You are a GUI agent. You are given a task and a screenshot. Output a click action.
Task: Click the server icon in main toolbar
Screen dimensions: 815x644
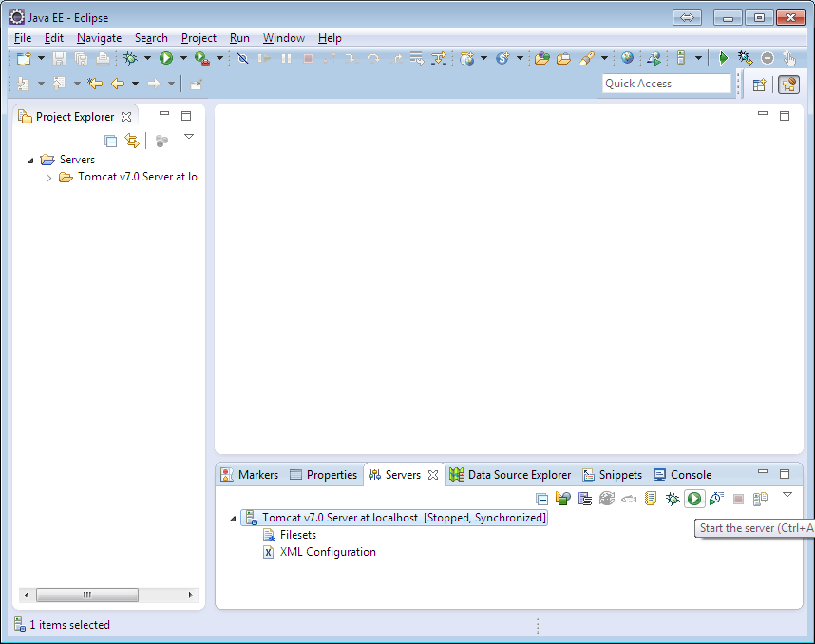point(681,58)
